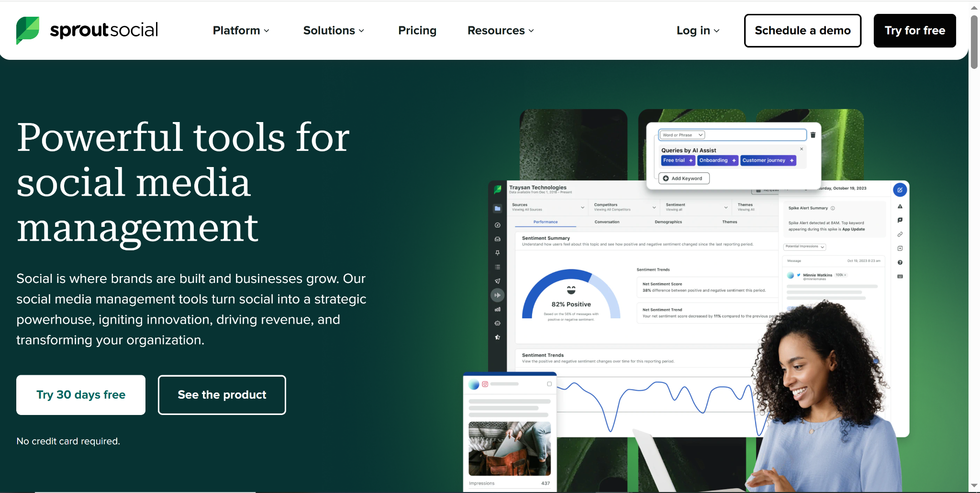The image size is (980, 493).
Task: Expand the Sentiment filter dropdown
Action: click(x=697, y=207)
